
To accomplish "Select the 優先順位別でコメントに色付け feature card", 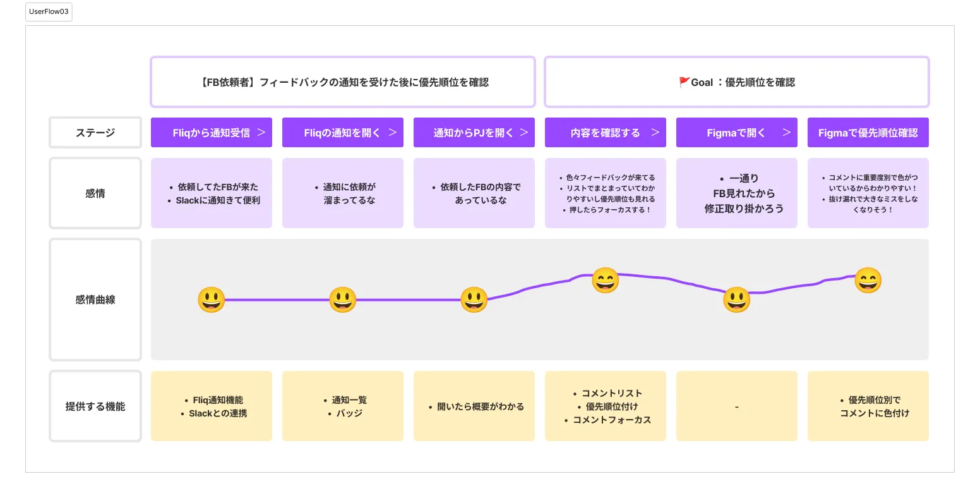I will point(868,406).
